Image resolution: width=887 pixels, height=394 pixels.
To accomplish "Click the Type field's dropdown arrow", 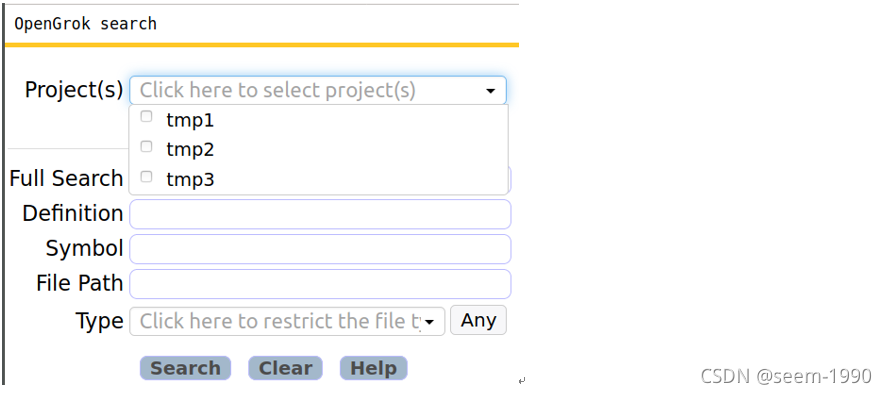I will (429, 322).
